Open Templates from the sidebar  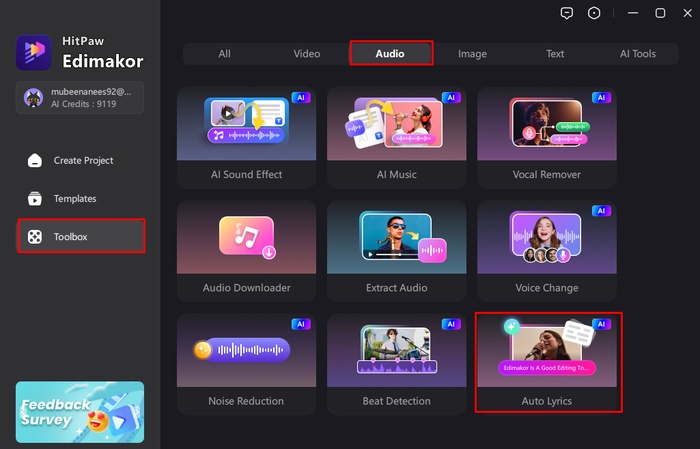(75, 198)
